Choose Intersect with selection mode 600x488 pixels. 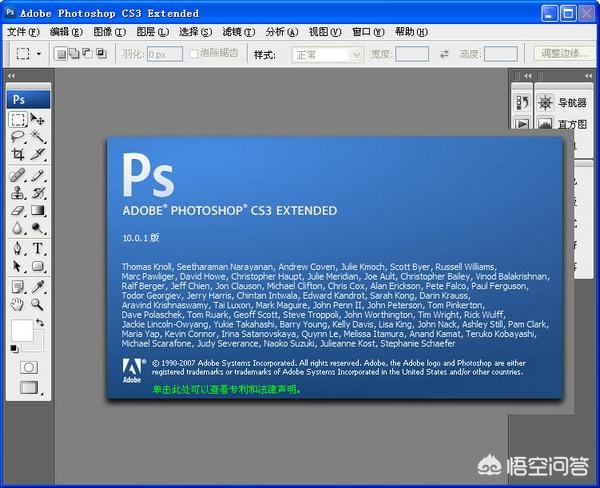pos(101,54)
